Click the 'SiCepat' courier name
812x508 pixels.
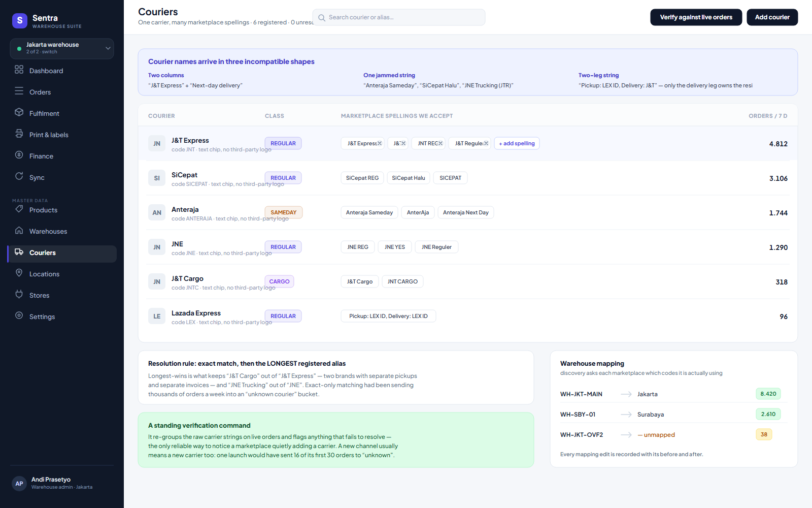[x=184, y=175]
